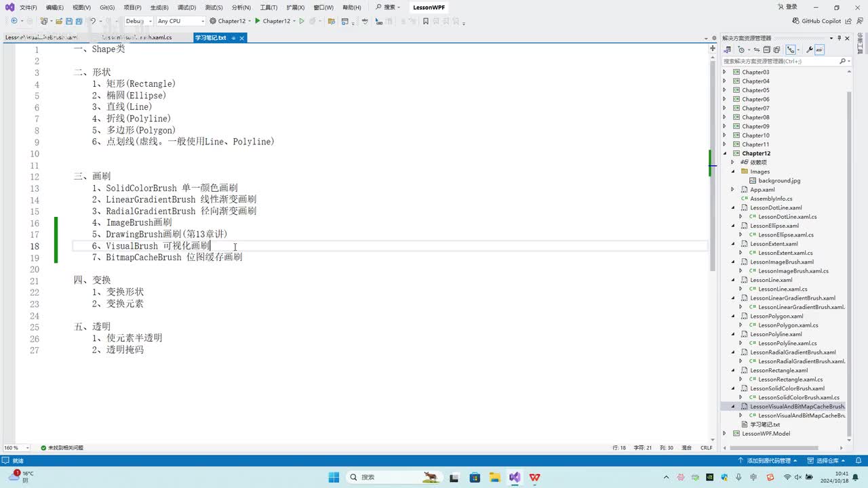Click Show All Files icon in Solution Explorer
Image resolution: width=868 pixels, height=488 pixels.
click(x=776, y=49)
